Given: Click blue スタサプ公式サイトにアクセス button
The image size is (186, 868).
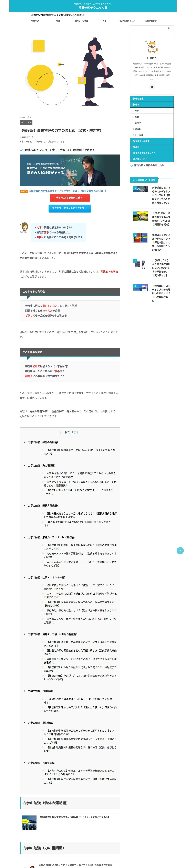Looking at the screenshot, I should click(x=70, y=208).
